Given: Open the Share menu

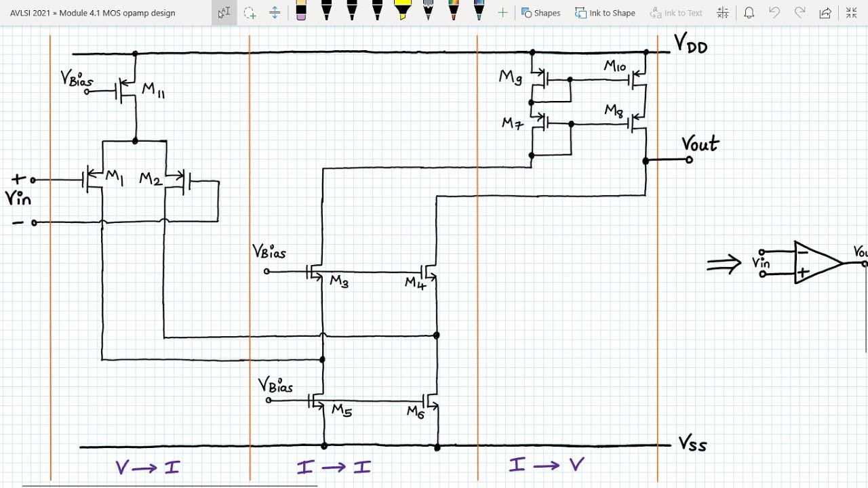Looking at the screenshot, I should [825, 13].
